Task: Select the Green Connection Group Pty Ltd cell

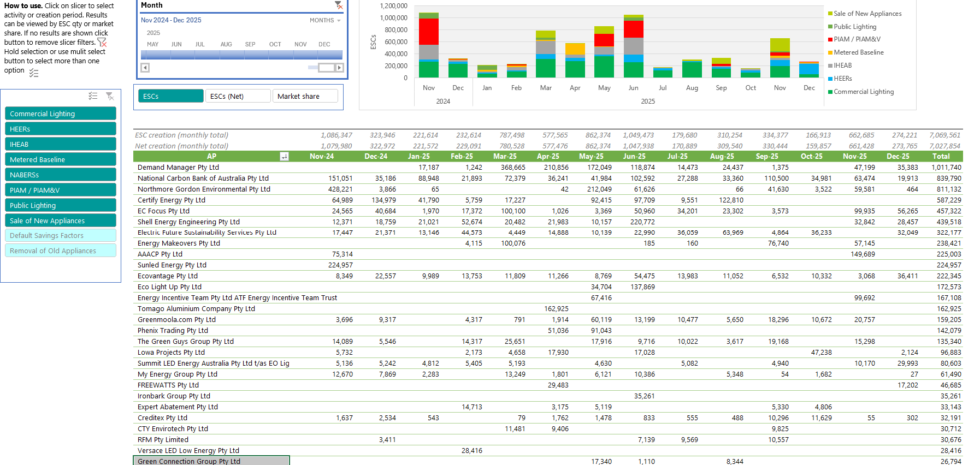Action: [x=211, y=461]
